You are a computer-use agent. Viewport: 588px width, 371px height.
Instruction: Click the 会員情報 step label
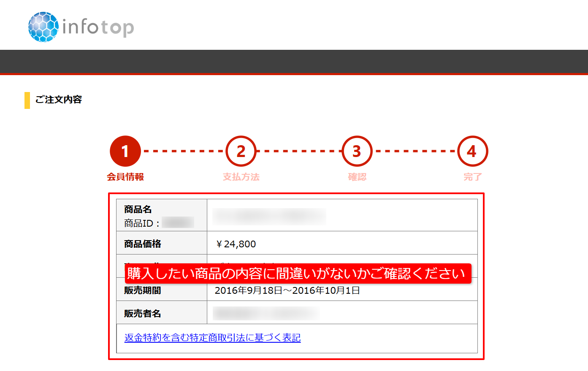point(125,177)
